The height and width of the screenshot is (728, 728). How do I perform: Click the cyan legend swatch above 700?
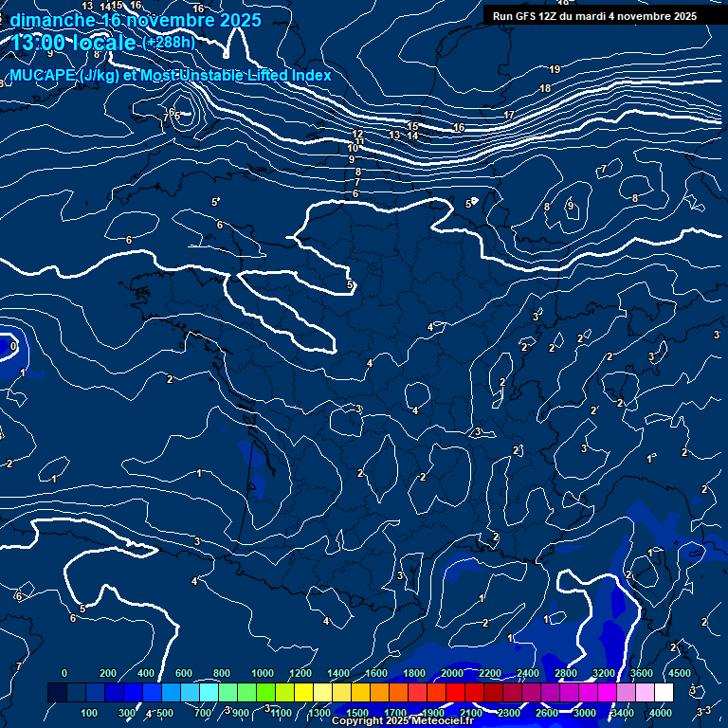pos(209,692)
